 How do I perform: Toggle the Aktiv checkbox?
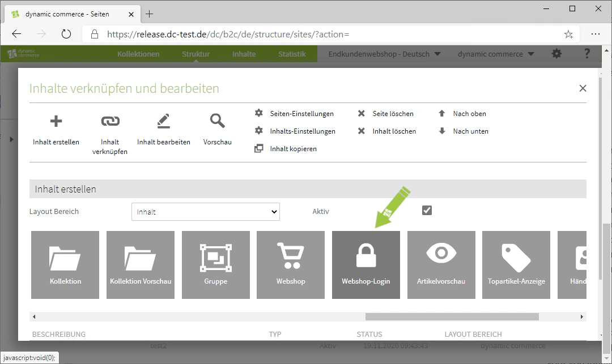click(427, 211)
